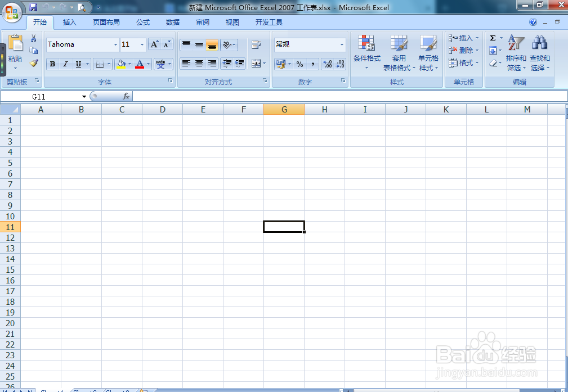The image size is (568, 392).
Task: Apply comma style
Action: 312,64
